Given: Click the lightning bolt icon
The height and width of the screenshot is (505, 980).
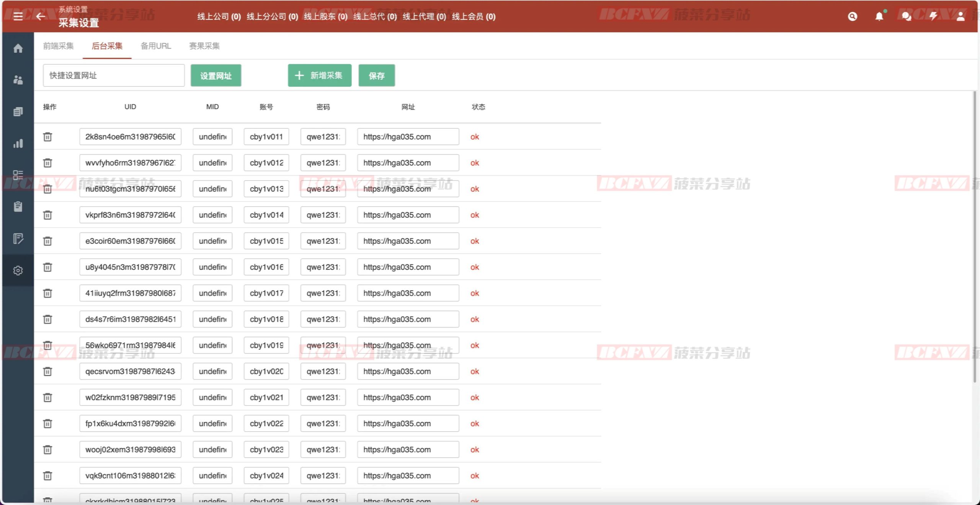Looking at the screenshot, I should click(x=933, y=16).
